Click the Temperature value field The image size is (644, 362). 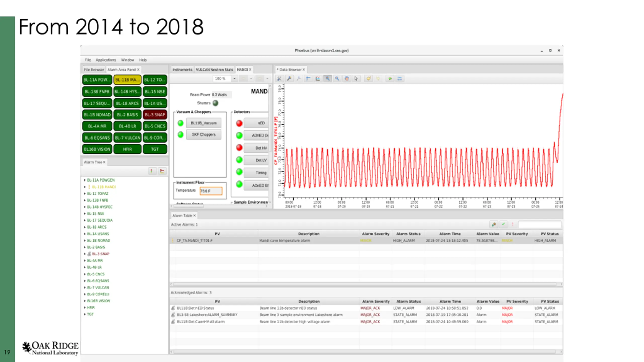(x=211, y=191)
